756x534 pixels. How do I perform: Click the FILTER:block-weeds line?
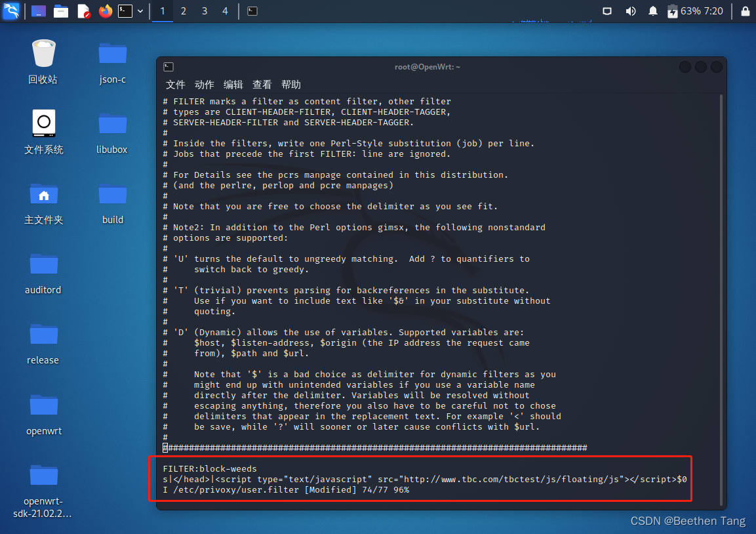click(x=210, y=469)
